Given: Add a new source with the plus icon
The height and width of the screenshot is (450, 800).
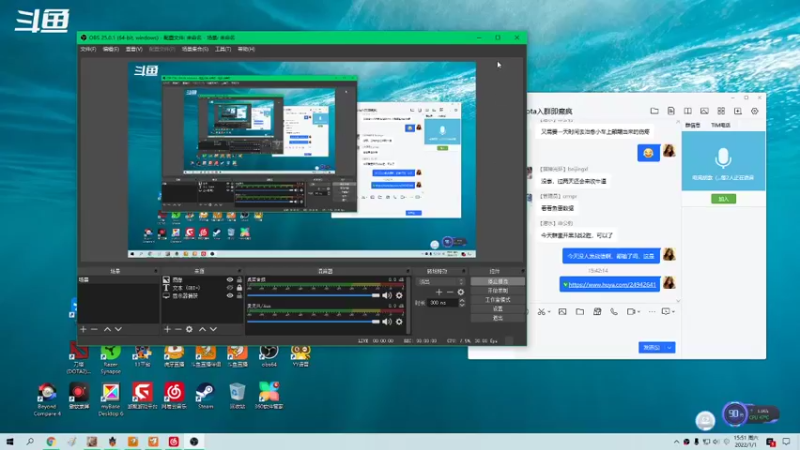Looking at the screenshot, I should [167, 330].
